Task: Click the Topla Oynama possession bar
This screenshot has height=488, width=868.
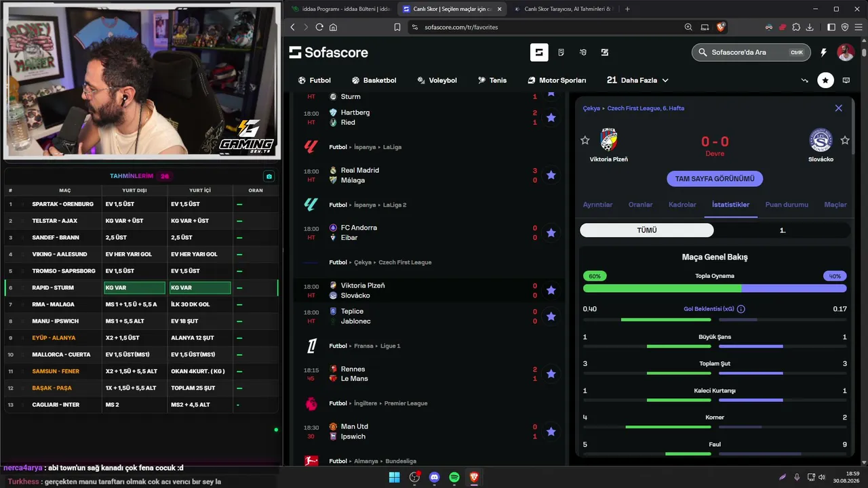Action: click(715, 288)
